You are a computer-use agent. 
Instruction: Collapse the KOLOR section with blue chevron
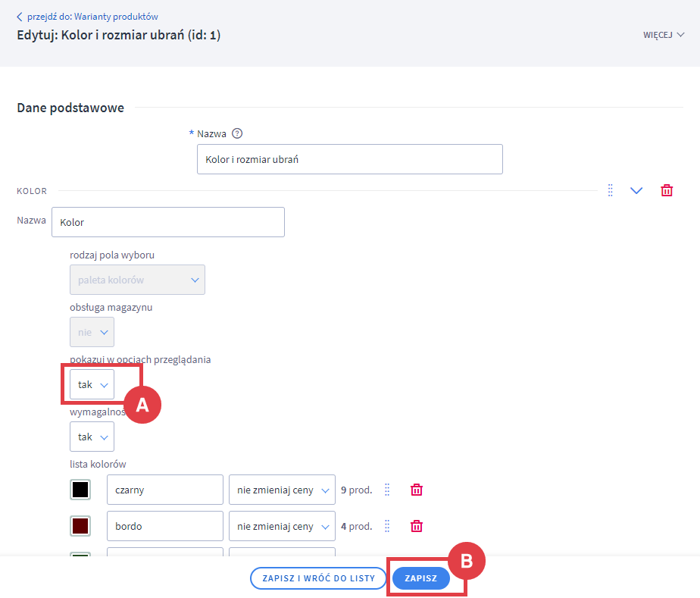(636, 190)
